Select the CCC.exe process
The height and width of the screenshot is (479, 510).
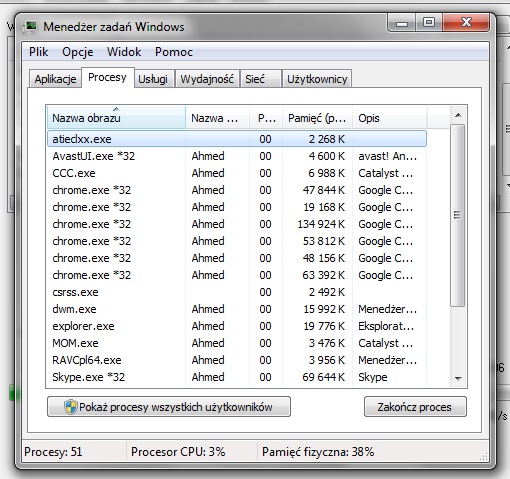tap(237, 173)
